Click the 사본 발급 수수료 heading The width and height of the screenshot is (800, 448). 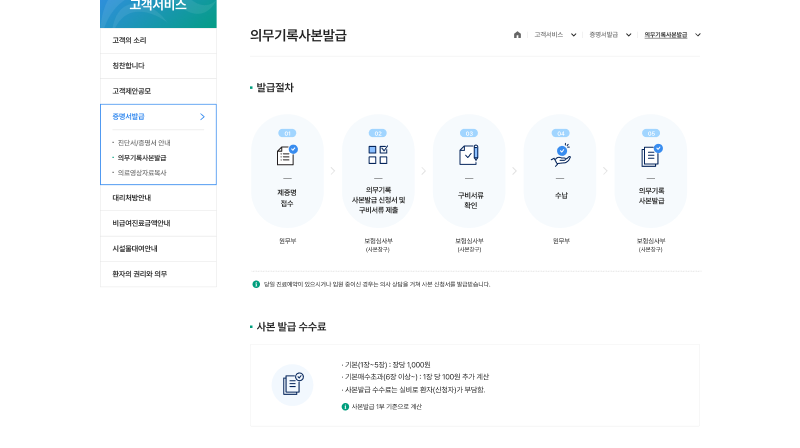click(291, 327)
